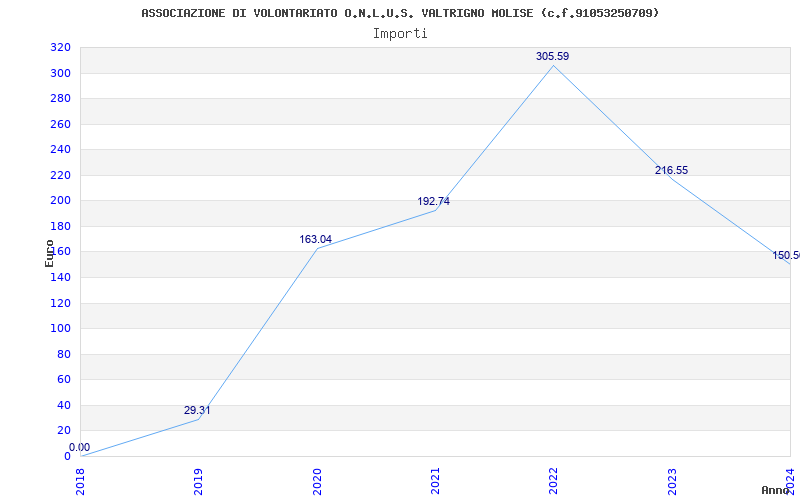Click the 140 y-axis tick label
Image resolution: width=800 pixels, height=500 pixels.
(60, 278)
